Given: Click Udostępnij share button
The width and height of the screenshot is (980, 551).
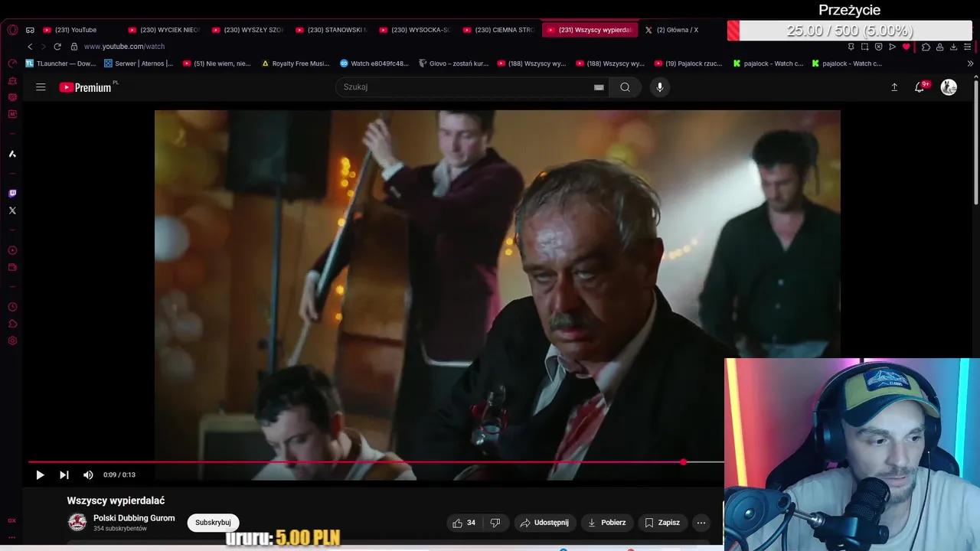Looking at the screenshot, I should pos(545,523).
